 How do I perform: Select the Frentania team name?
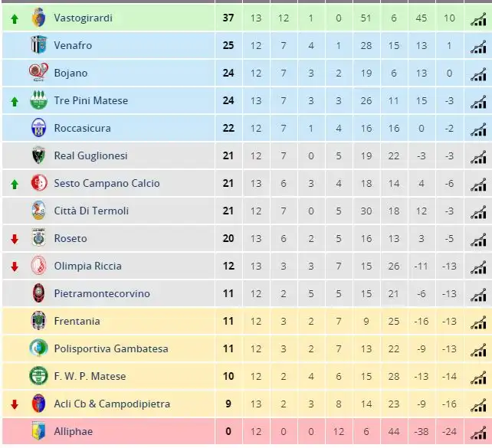tap(77, 321)
